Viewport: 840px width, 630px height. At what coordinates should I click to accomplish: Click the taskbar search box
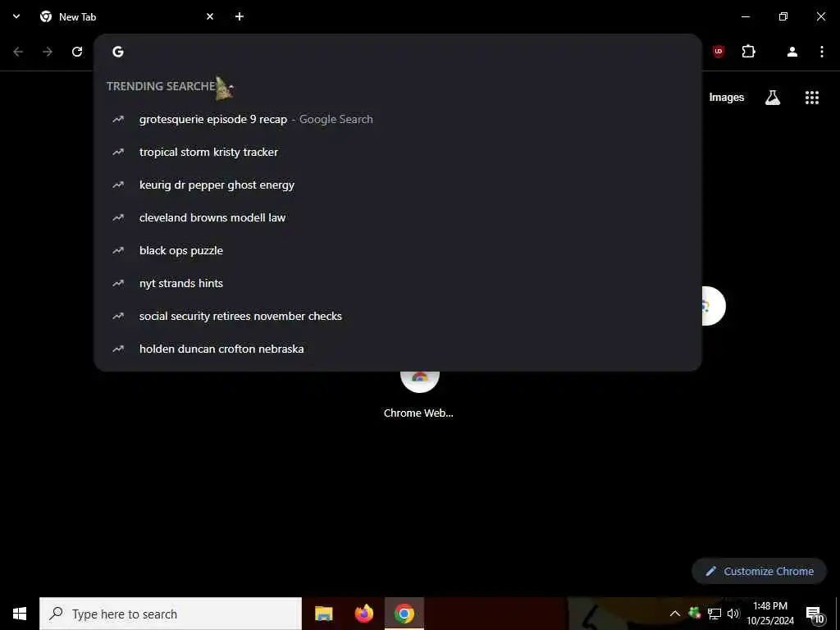171,614
